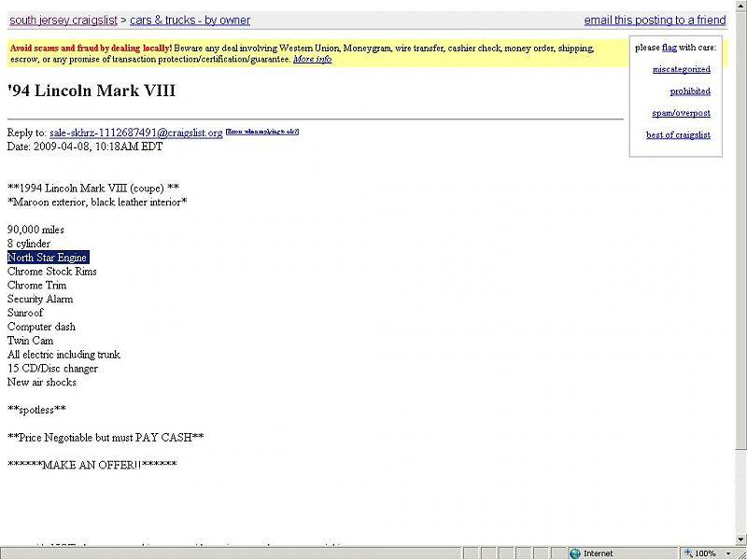Click the **spotless** text
The height and width of the screenshot is (560, 747).
[36, 410]
